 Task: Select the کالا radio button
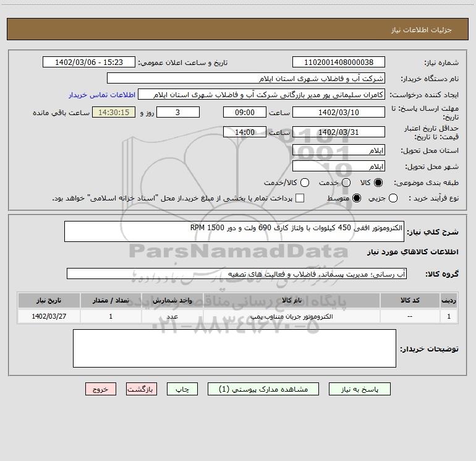(378, 183)
